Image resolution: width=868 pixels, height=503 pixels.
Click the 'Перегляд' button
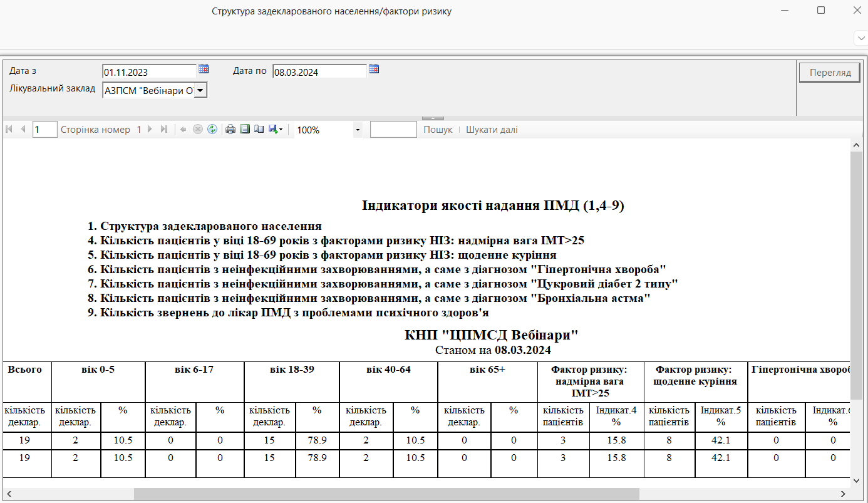click(x=830, y=72)
